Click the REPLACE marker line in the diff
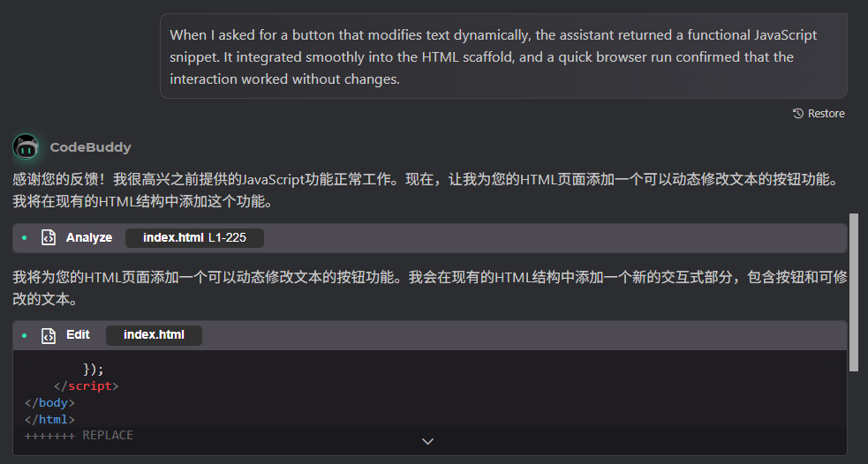 click(79, 435)
